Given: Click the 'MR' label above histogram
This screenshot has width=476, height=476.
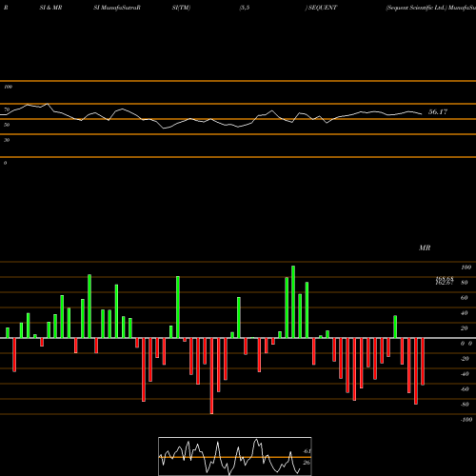Looking at the screenshot, I should [x=425, y=248].
